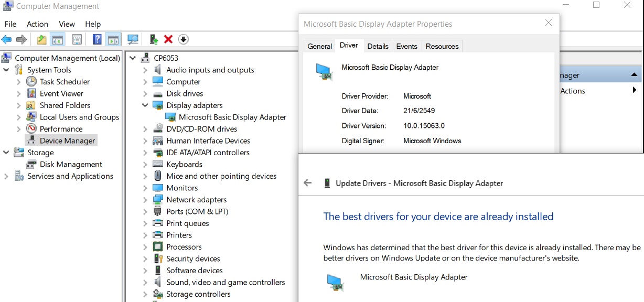Open the View menu
This screenshot has width=644, height=302.
tap(67, 24)
